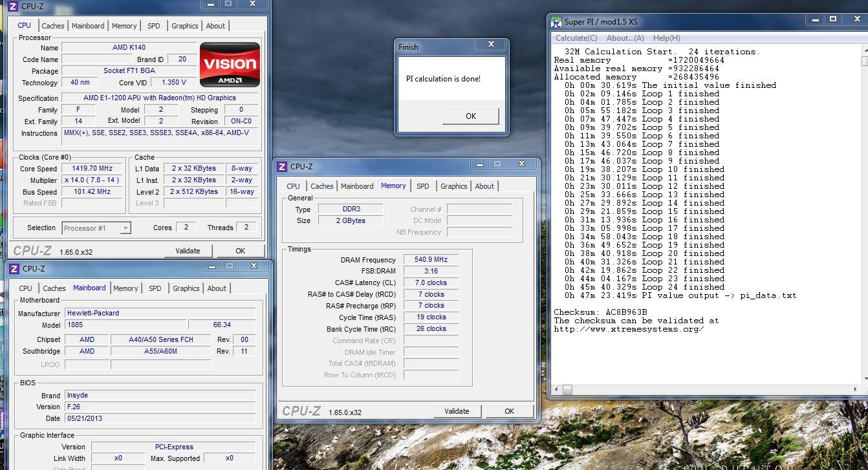This screenshot has height=470, width=868.
Task: Click the Multiplier x 14.0 value field
Action: tap(92, 180)
